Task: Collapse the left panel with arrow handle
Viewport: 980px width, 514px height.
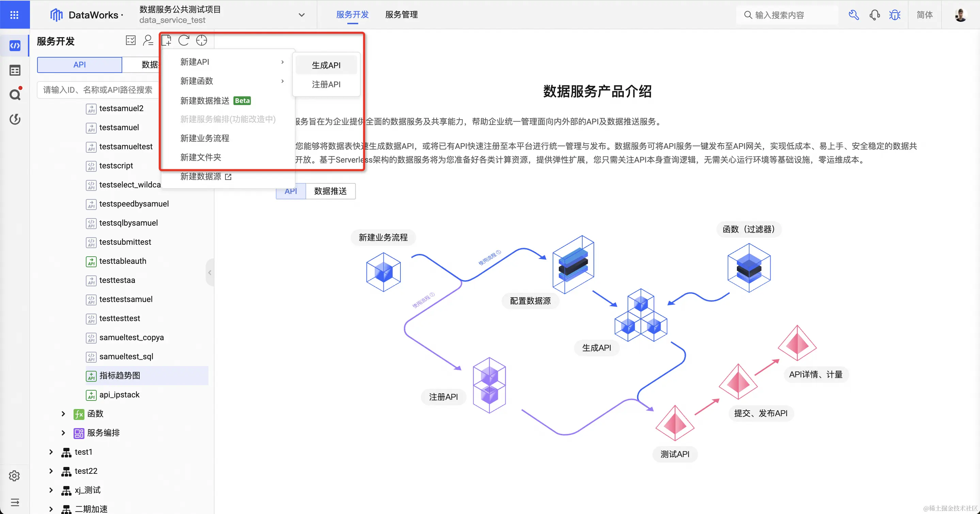Action: coord(210,273)
